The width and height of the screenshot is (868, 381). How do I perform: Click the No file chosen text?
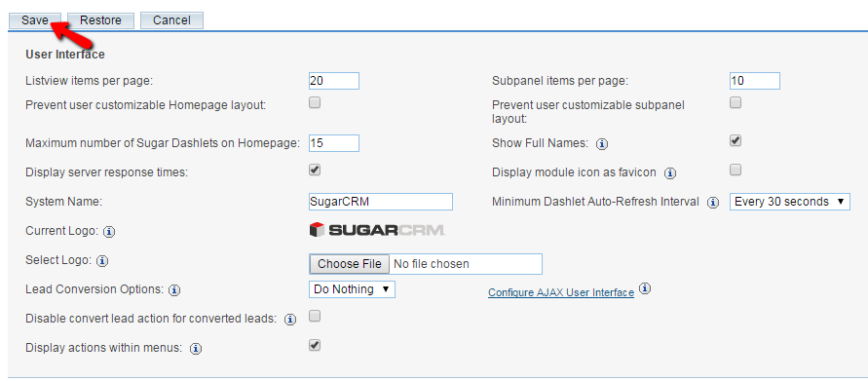pos(432,264)
